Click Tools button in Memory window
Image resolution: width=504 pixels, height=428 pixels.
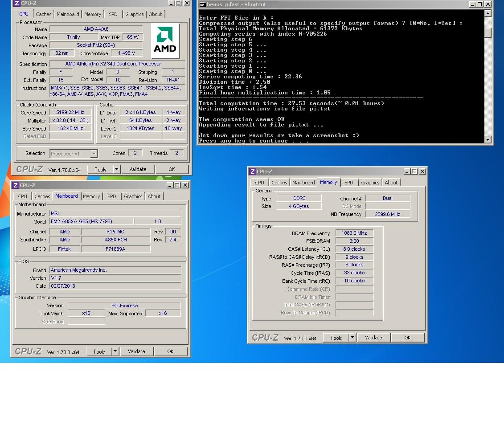[x=336, y=338]
